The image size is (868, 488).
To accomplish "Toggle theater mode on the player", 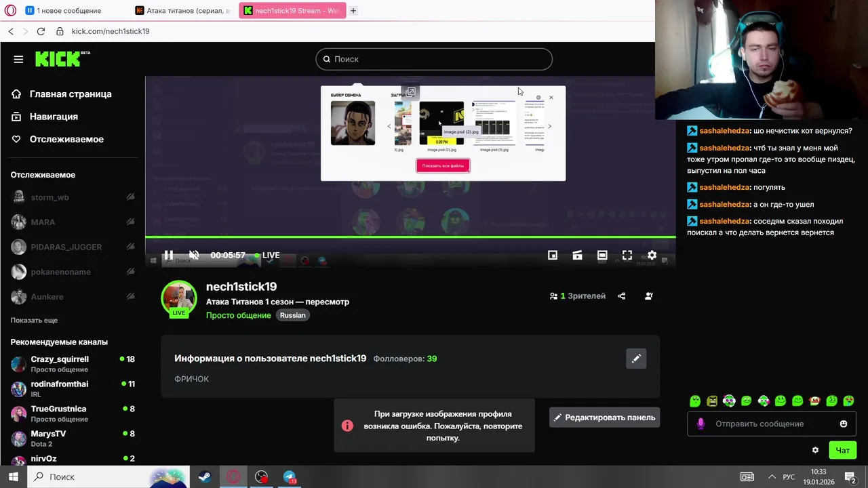I will pyautogui.click(x=602, y=256).
